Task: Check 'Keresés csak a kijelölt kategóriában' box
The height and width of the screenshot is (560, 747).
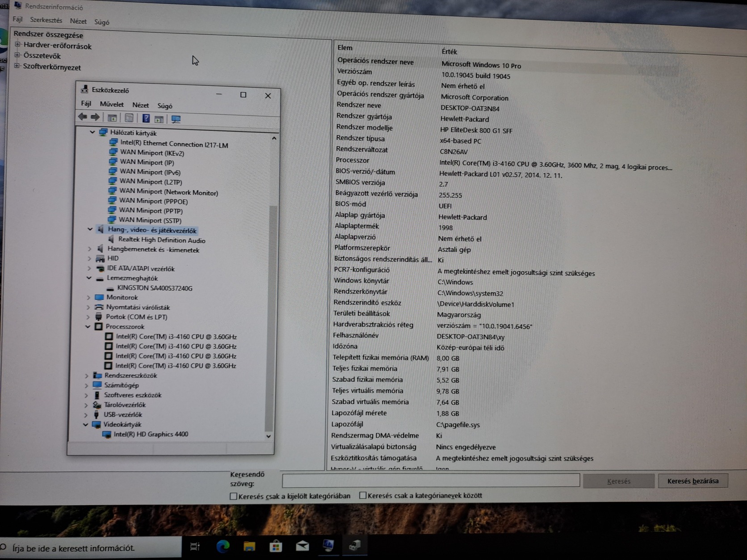Action: (x=233, y=496)
